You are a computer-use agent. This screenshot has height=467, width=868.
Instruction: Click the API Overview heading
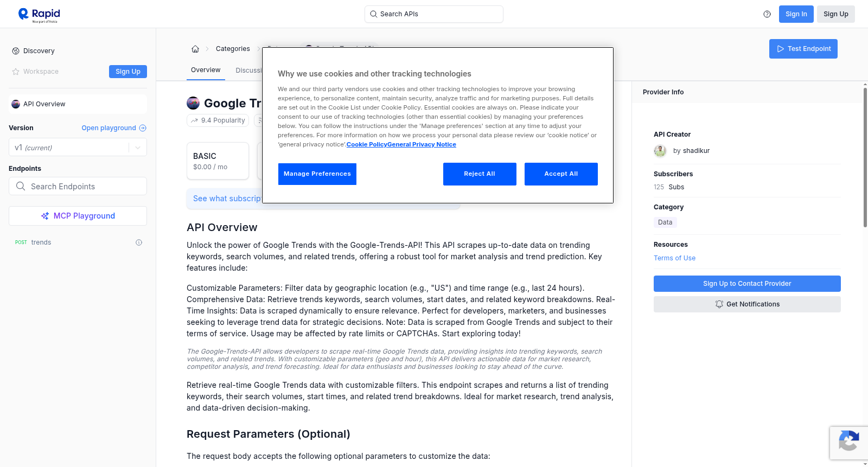point(222,228)
